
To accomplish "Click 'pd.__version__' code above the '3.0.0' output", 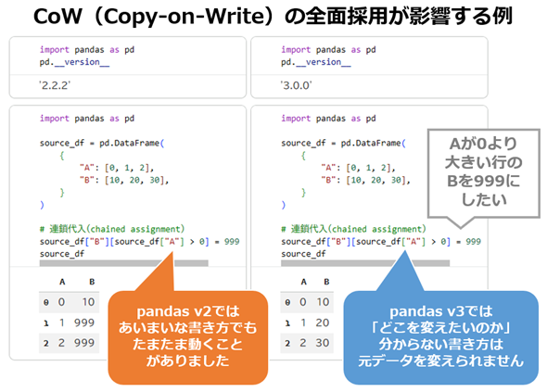I will click(x=316, y=62).
